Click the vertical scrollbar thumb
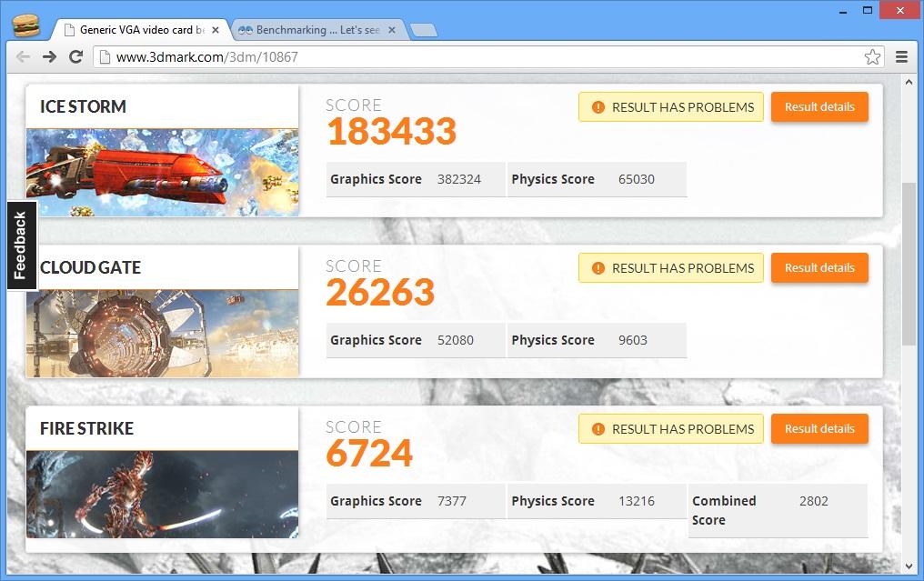The width and height of the screenshot is (924, 581). coord(909,264)
